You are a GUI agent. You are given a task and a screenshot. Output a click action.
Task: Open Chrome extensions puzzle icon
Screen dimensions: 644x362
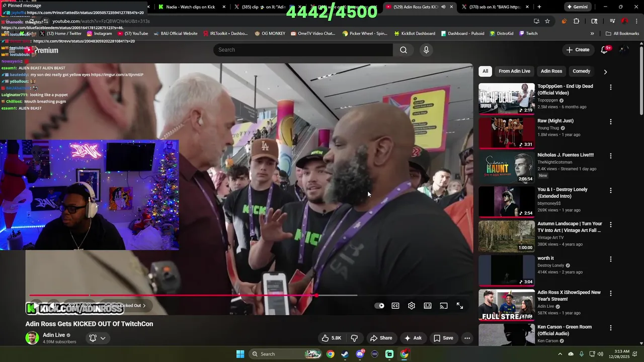tap(577, 21)
